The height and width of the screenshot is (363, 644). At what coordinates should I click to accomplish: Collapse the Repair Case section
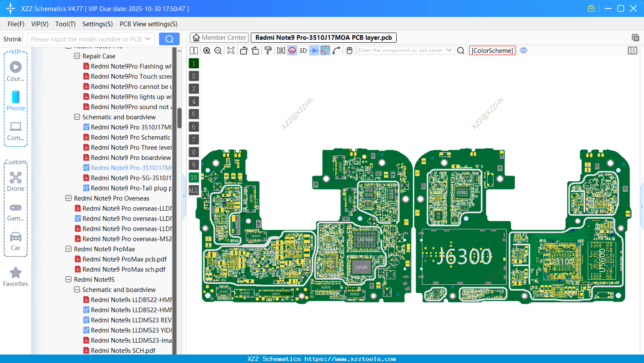coord(77,56)
